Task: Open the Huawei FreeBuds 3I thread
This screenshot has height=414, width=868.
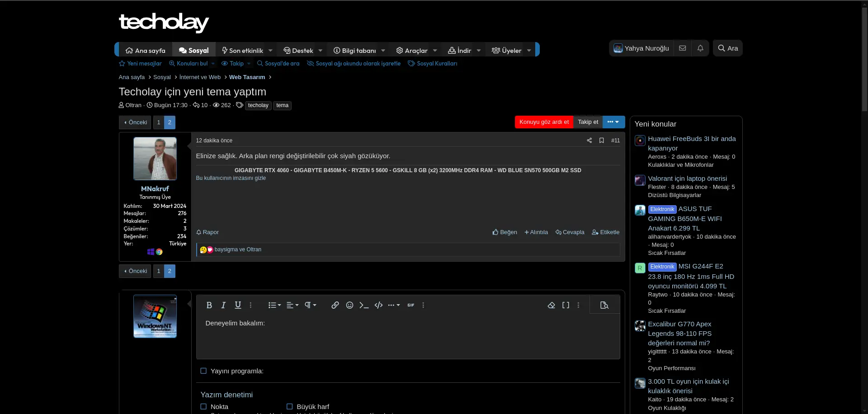Action: click(x=692, y=143)
